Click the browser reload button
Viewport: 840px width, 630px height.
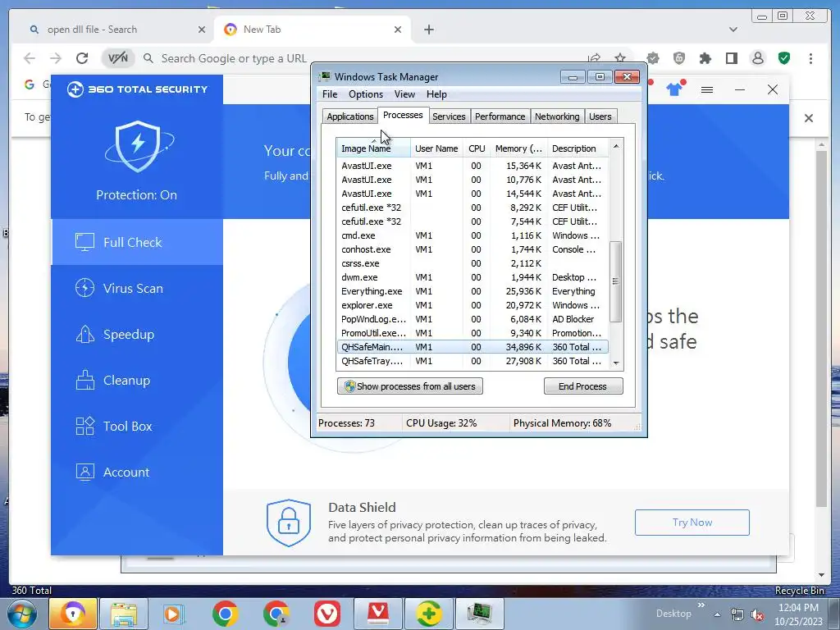pos(81,58)
